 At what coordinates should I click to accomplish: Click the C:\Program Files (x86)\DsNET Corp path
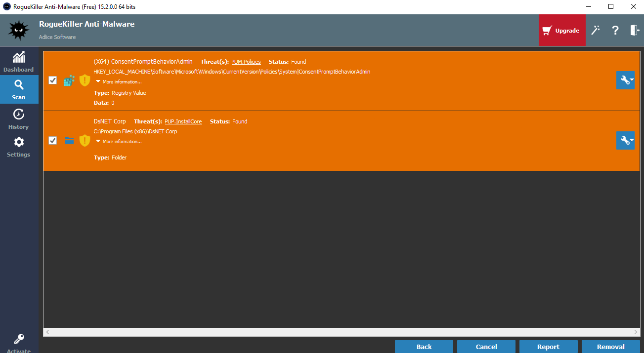click(x=135, y=132)
